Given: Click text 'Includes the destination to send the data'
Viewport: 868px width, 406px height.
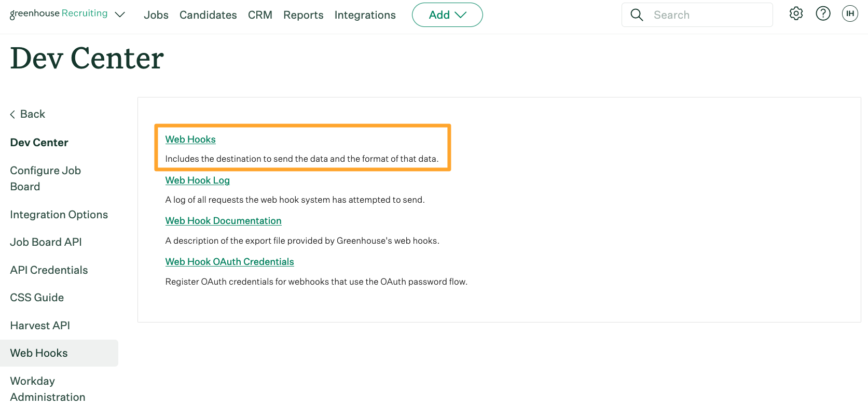Looking at the screenshot, I should point(246,159).
